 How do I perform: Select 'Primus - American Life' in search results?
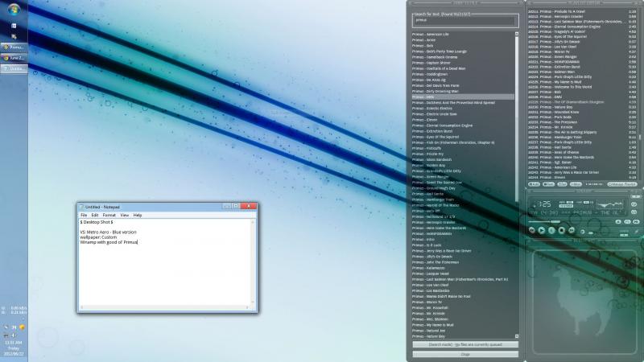click(463, 34)
